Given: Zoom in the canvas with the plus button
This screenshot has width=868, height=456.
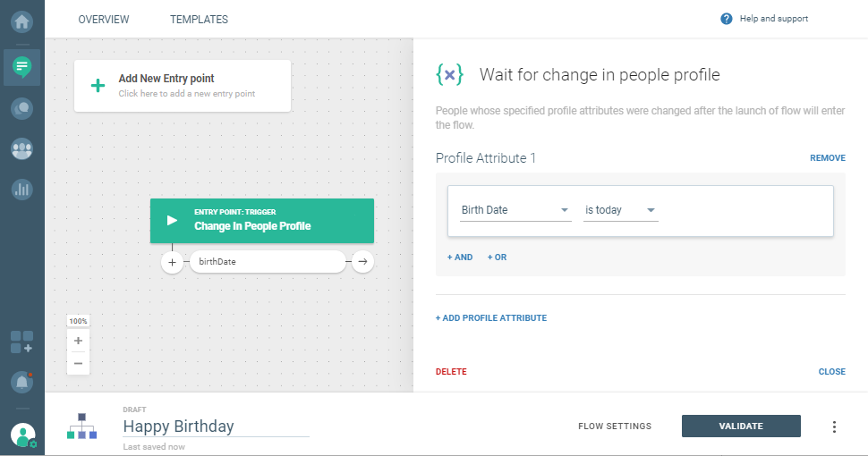Looking at the screenshot, I should (x=78, y=341).
